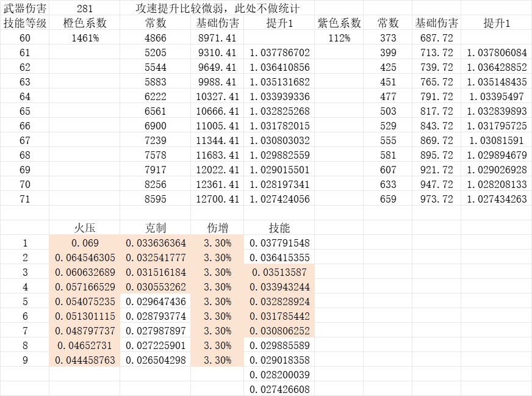
Task: Click highlighted cell 0.069
Action: click(84, 243)
